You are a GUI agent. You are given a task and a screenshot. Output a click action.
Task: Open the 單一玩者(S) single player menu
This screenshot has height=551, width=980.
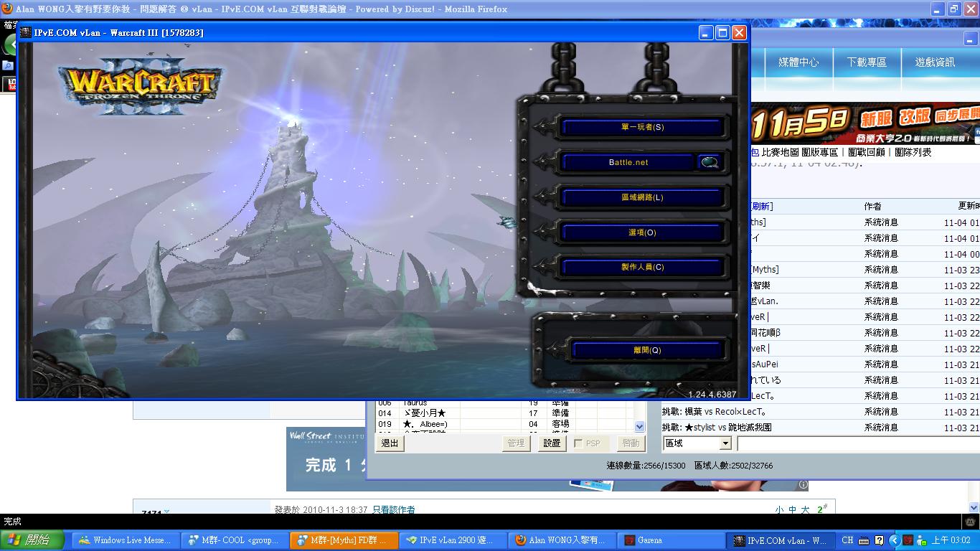point(642,128)
